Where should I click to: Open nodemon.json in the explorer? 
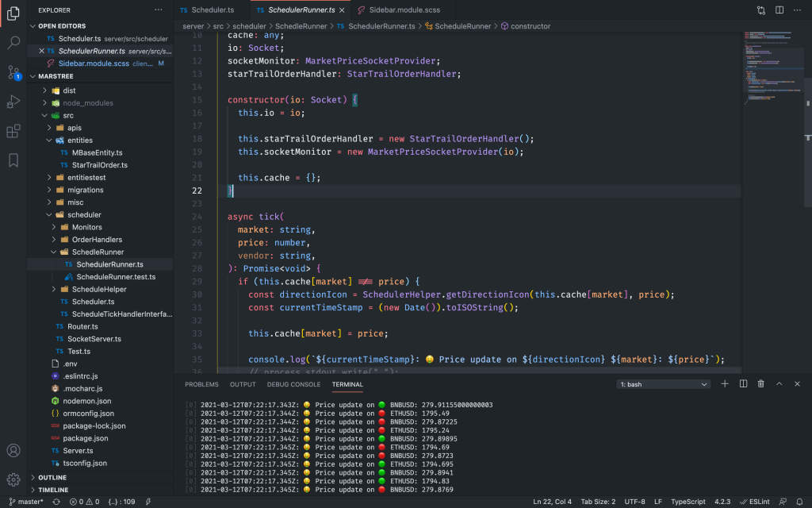click(87, 401)
